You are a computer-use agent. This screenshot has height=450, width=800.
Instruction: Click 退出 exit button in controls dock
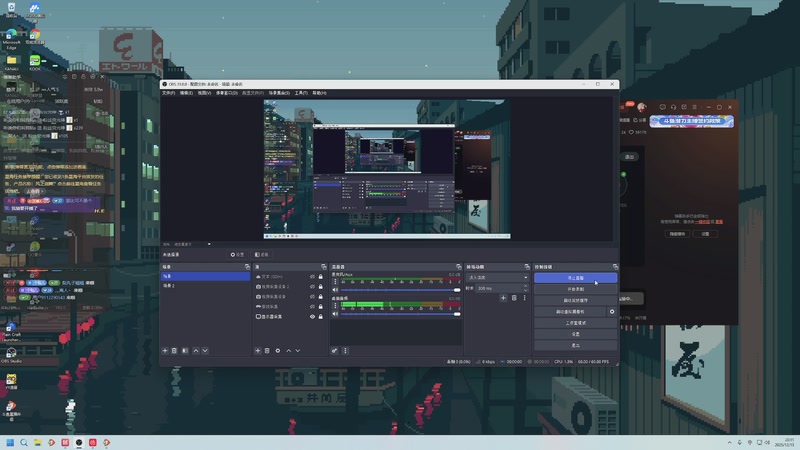point(576,345)
